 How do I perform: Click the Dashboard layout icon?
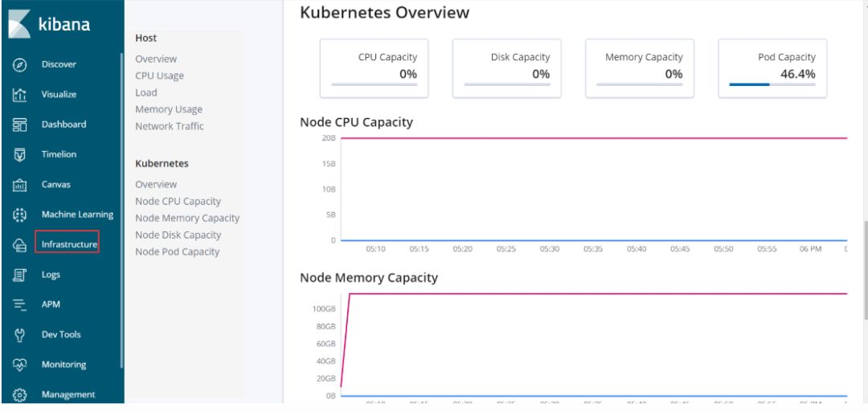(19, 125)
